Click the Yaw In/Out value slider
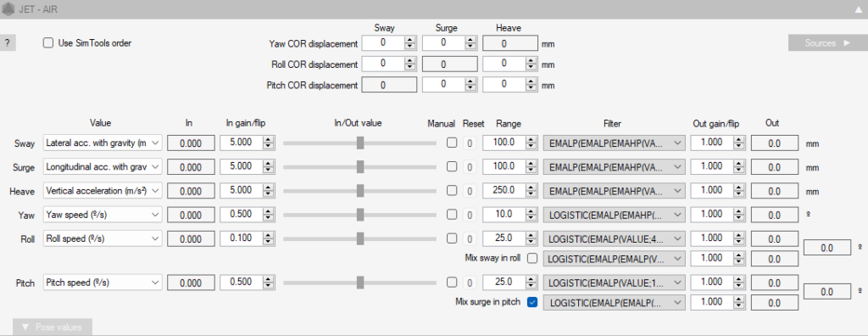Image resolution: width=868 pixels, height=336 pixels. pos(359,215)
